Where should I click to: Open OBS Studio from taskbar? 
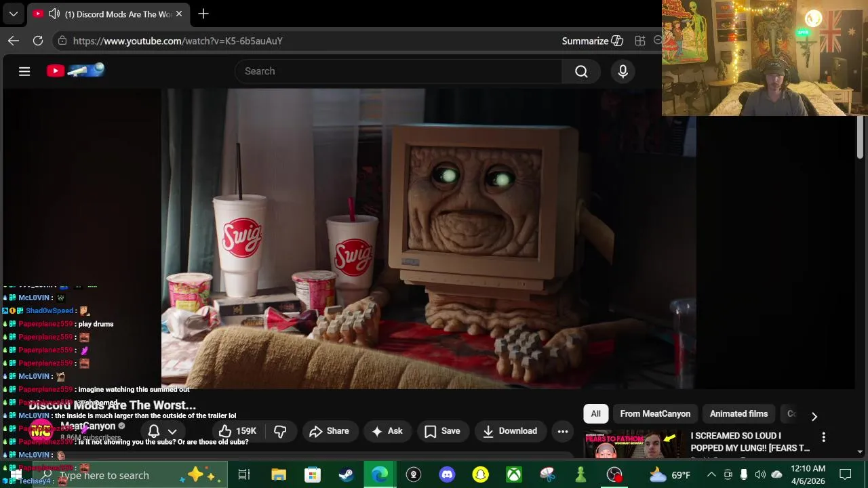pyautogui.click(x=614, y=475)
